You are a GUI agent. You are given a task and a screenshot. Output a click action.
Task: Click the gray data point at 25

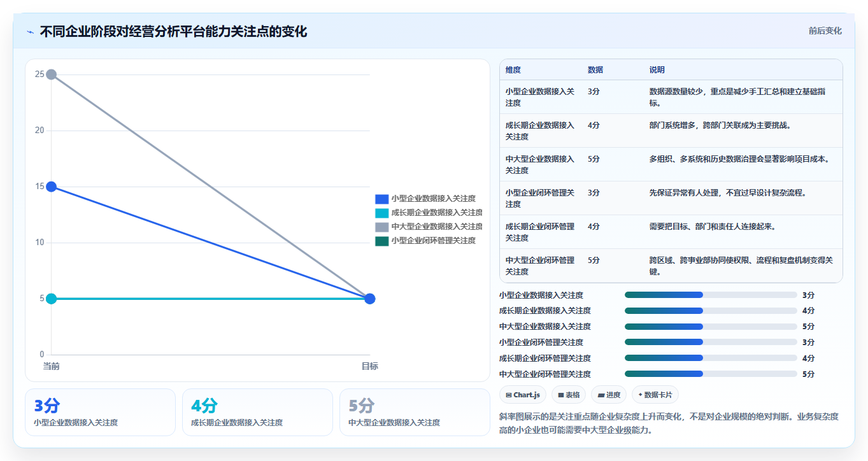(52, 74)
